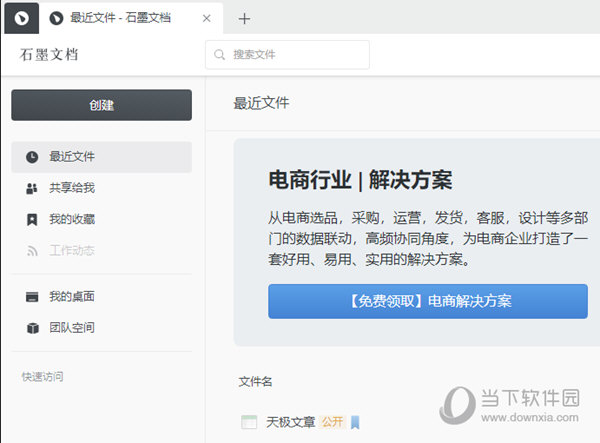Screen dimensions: 600x443
Task: Open 我的收藏 in the sidebar
Action: (101, 220)
